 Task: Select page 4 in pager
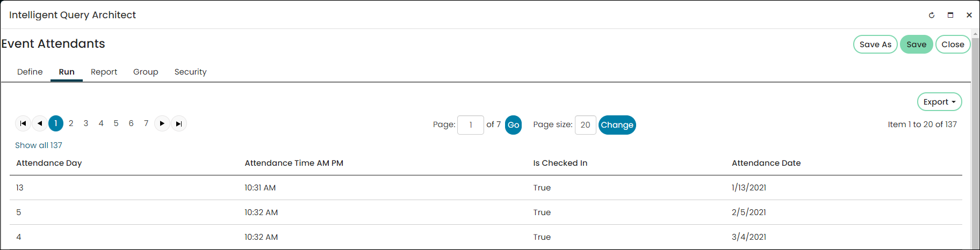click(101, 123)
